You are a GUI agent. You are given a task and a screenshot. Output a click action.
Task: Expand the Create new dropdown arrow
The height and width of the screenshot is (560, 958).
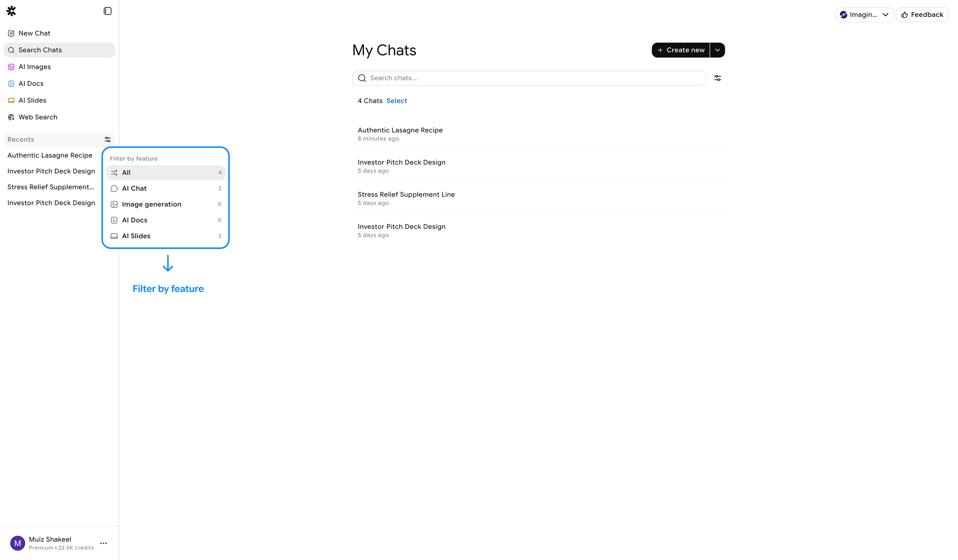coord(718,50)
